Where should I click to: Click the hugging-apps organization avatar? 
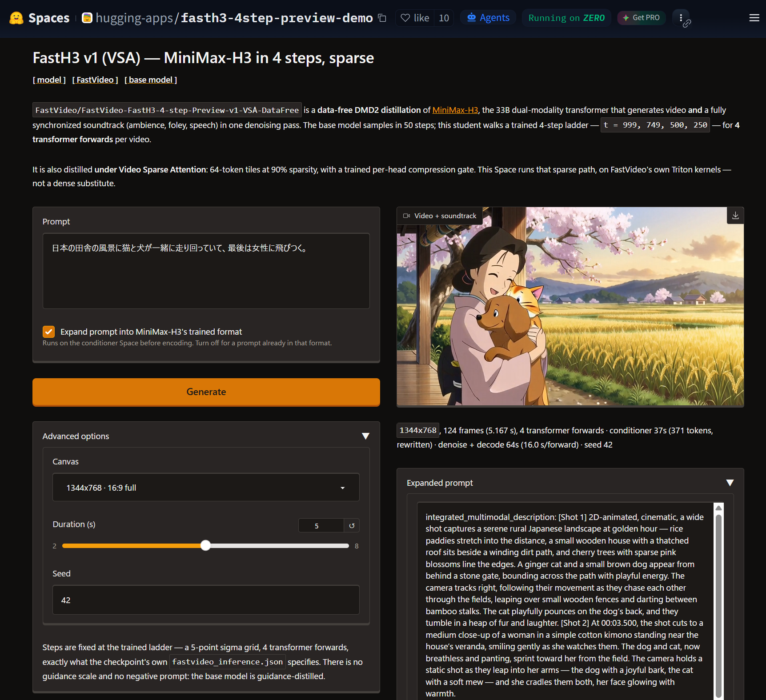(87, 18)
